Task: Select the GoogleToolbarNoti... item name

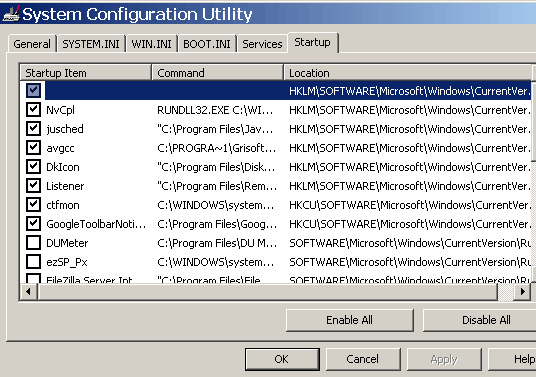Action: [96, 224]
